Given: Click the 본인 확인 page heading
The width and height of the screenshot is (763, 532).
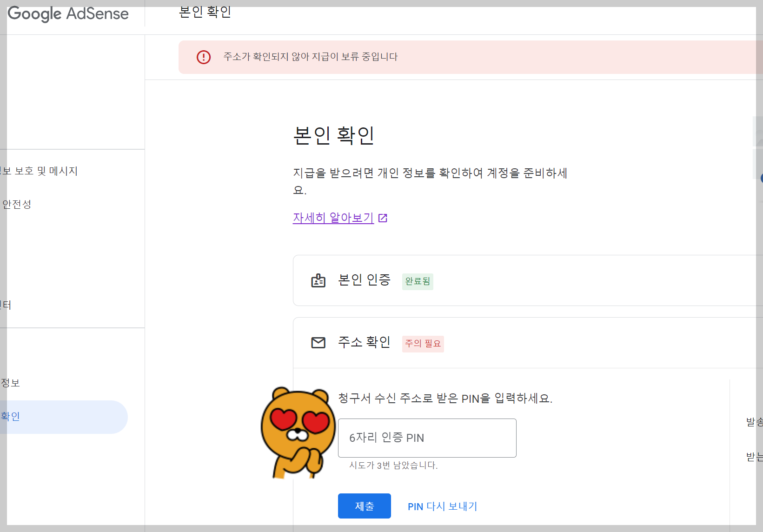Looking at the screenshot, I should click(334, 135).
